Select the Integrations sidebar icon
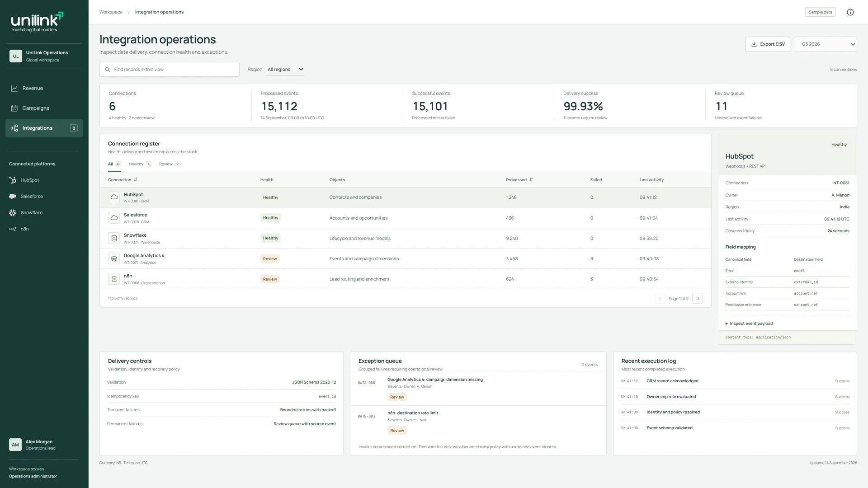Viewport: 868px width, 488px height. [14, 128]
